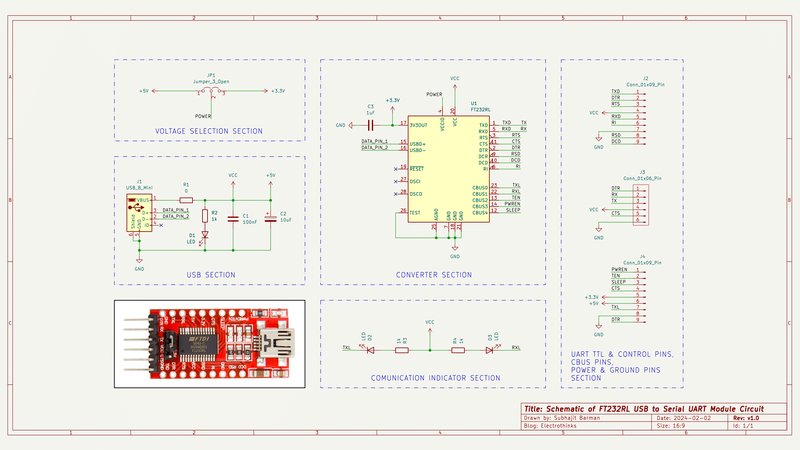The height and width of the screenshot is (450, 800).
Task: Select the R4 resistor in the indicator section
Action: coord(458,350)
